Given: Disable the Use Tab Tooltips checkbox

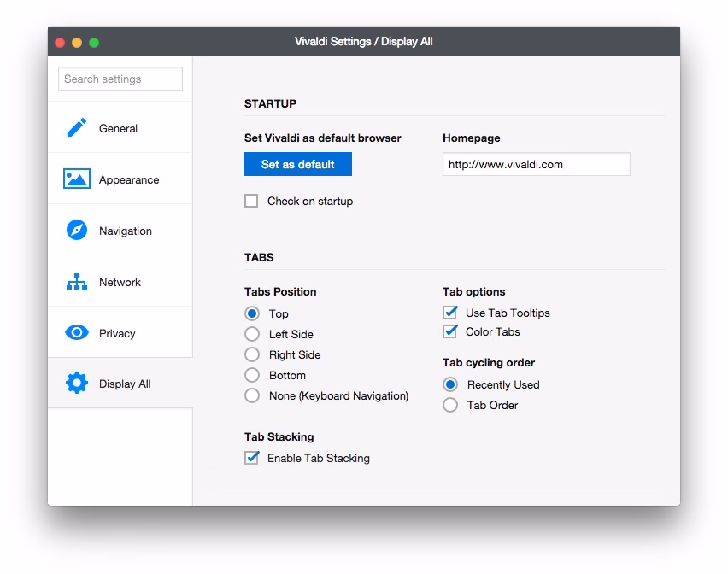Looking at the screenshot, I should (450, 313).
